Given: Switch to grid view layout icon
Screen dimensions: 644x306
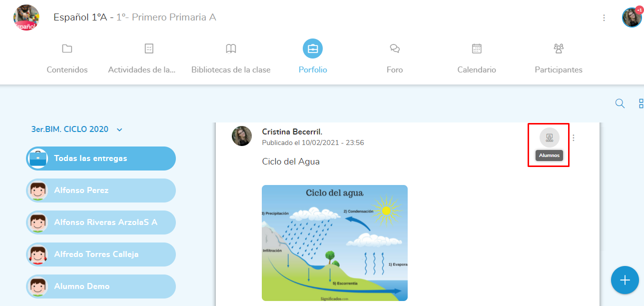Looking at the screenshot, I should tap(641, 103).
